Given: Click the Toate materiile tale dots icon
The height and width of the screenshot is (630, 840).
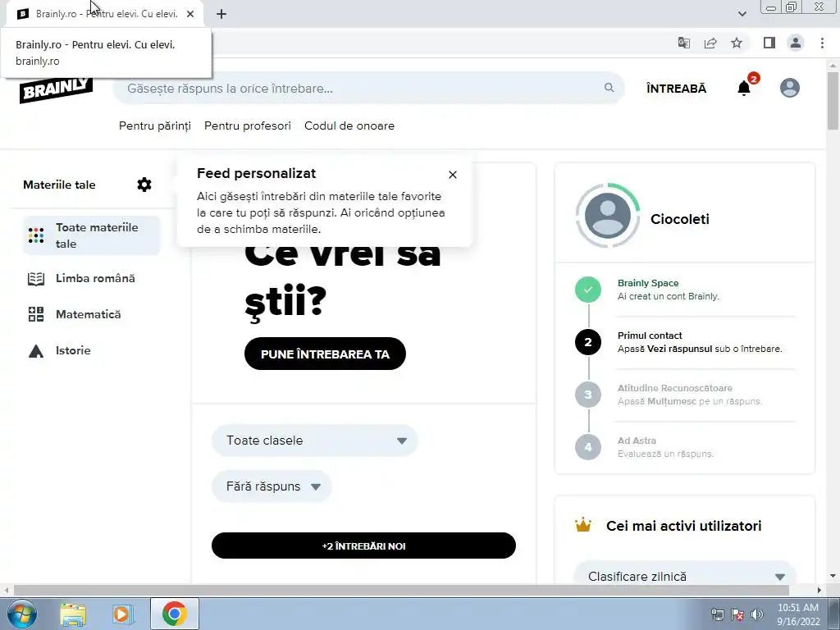Looking at the screenshot, I should click(36, 235).
